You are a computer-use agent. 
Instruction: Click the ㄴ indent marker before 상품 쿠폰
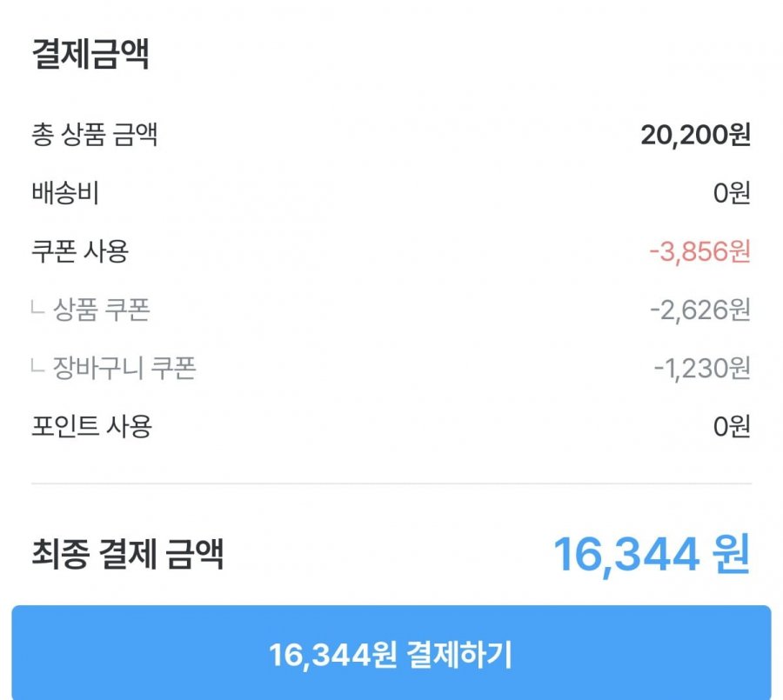pos(37,310)
